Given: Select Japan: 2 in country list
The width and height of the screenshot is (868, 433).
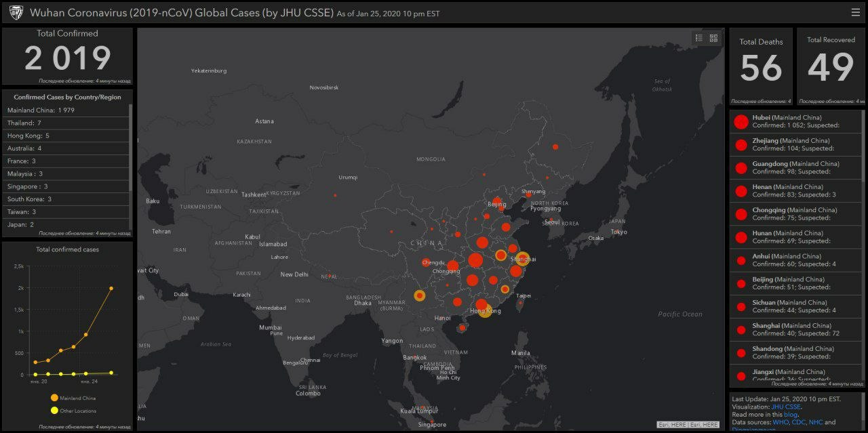Looking at the screenshot, I should [x=66, y=224].
